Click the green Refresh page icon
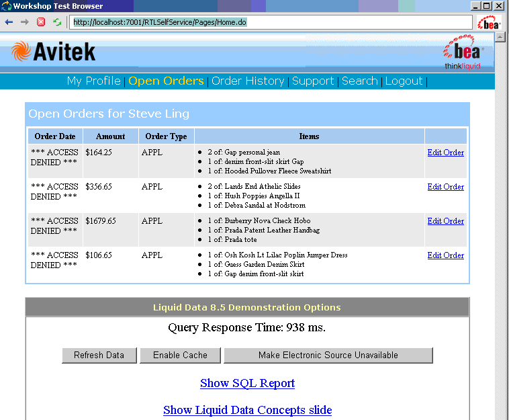509x420 pixels. [x=57, y=22]
